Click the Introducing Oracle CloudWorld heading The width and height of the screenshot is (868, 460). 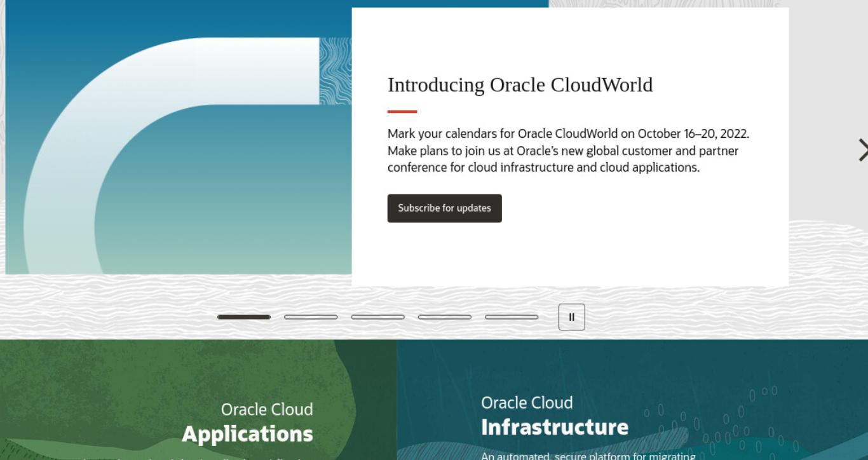[x=520, y=85]
